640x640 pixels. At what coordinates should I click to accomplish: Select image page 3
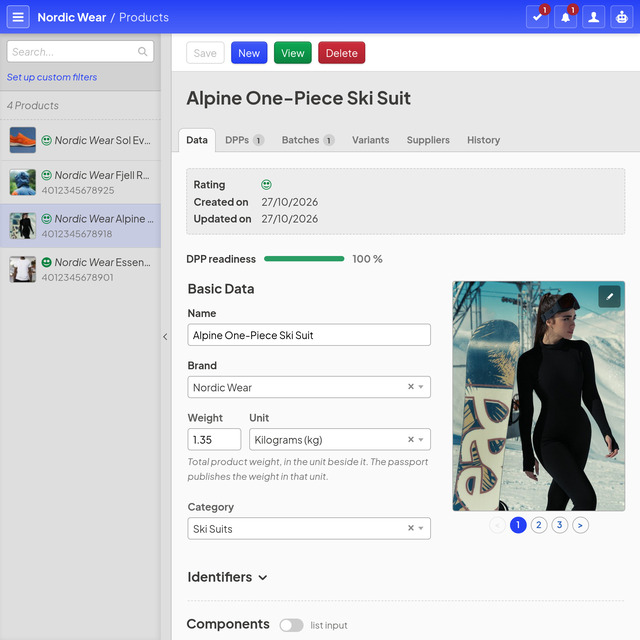(x=560, y=525)
